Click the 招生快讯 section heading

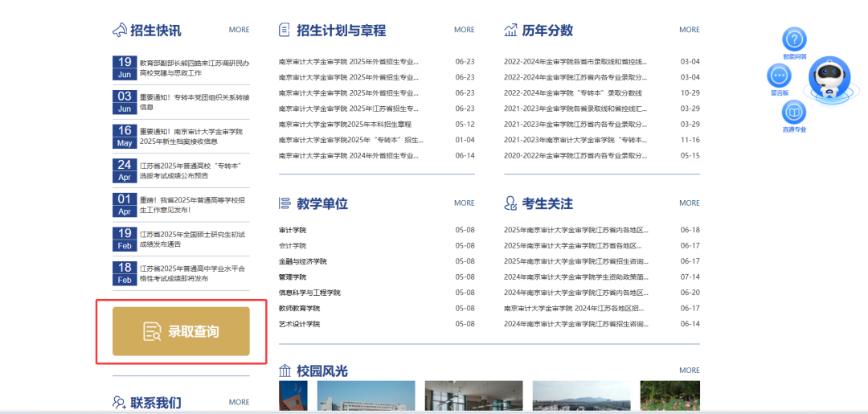click(156, 31)
